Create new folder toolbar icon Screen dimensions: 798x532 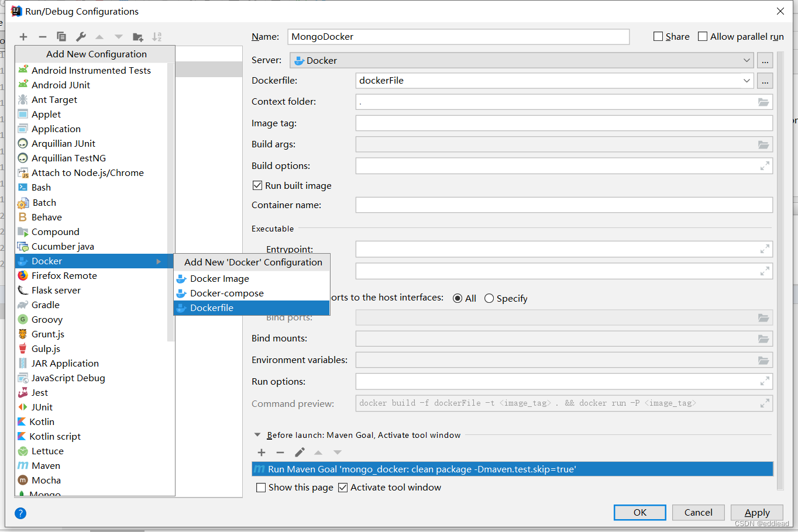(x=138, y=37)
